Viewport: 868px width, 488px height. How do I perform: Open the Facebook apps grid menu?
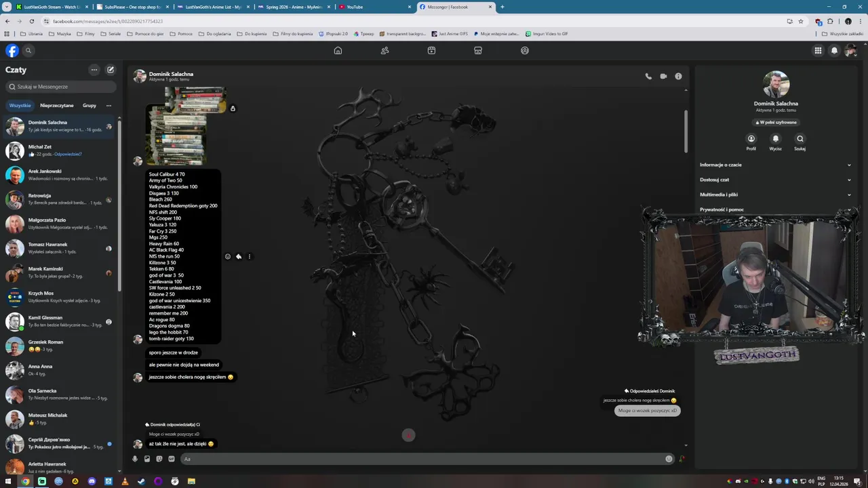[x=818, y=51]
